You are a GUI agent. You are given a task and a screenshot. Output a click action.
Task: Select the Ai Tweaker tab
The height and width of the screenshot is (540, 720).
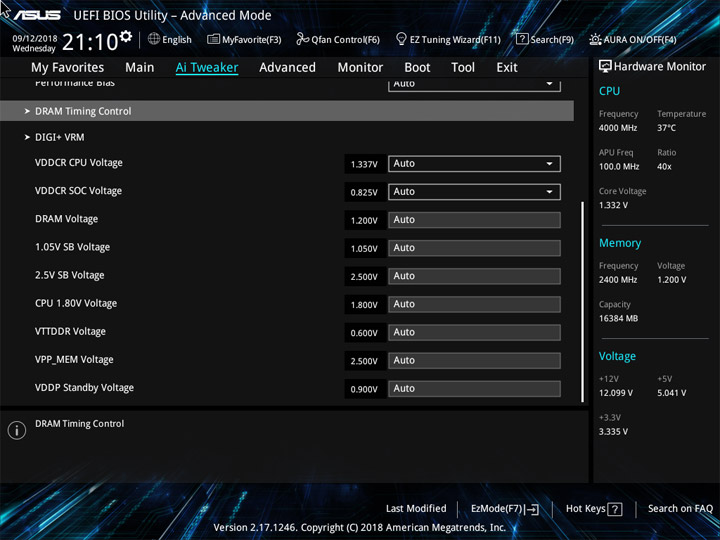[x=207, y=68]
